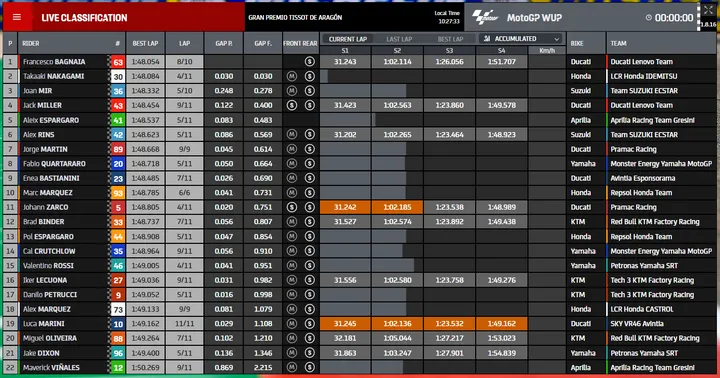Click the front tyre S icon for Johann Zarco
Image resolution: width=720 pixels, height=378 pixels.
click(292, 207)
